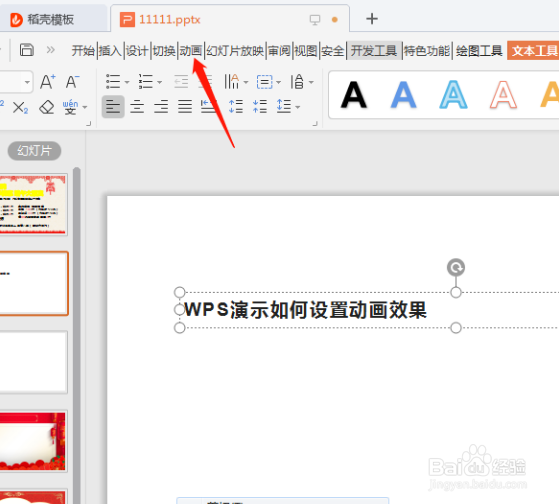Clear formatting with the eraser icon
This screenshot has width=559, height=504.
pos(46,107)
